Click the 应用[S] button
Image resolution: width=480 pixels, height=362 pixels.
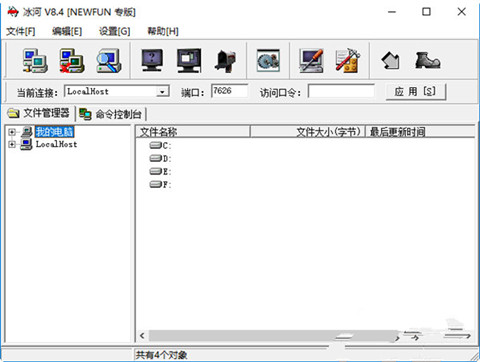416,91
